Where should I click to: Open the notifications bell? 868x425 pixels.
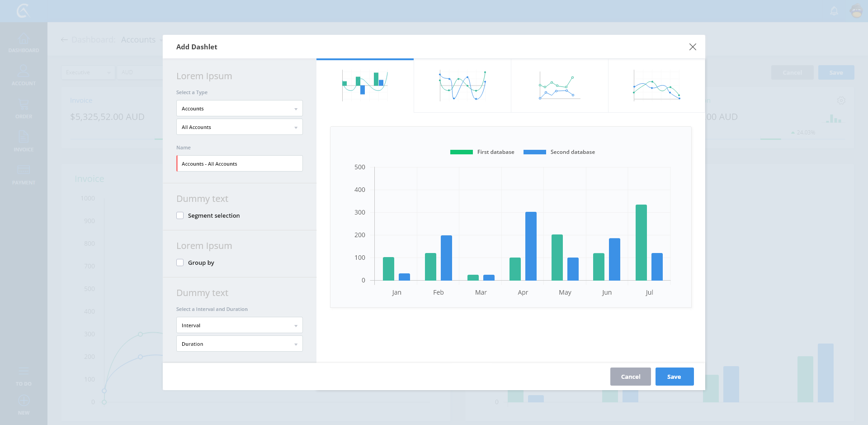tap(834, 11)
